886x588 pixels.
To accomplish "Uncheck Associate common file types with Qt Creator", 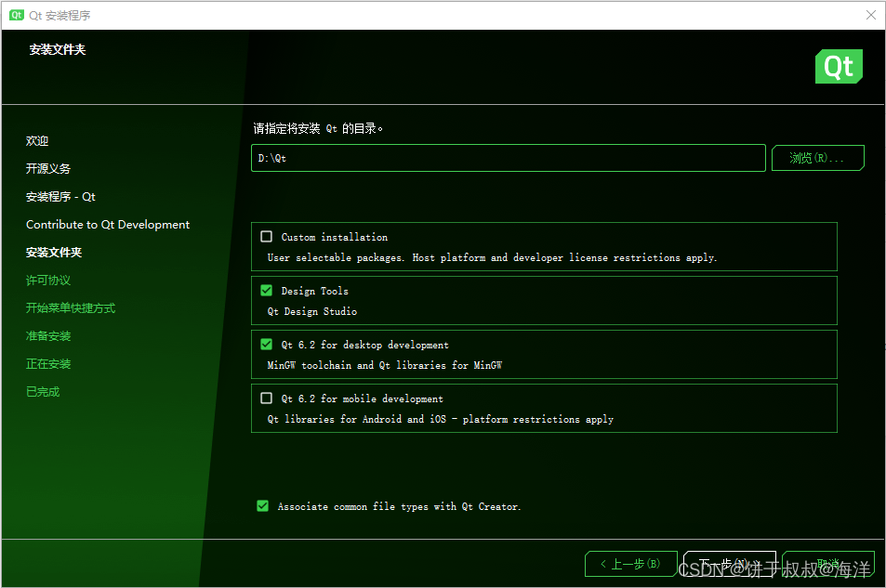I will [x=262, y=506].
